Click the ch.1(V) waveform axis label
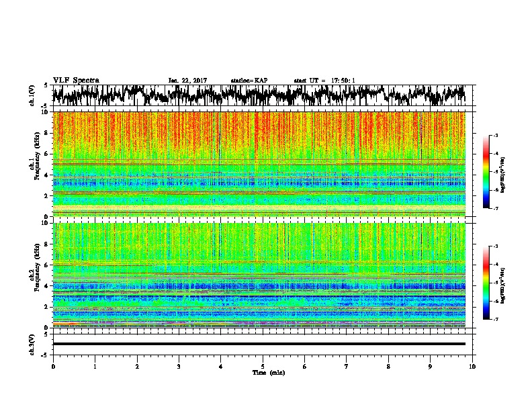 point(32,95)
